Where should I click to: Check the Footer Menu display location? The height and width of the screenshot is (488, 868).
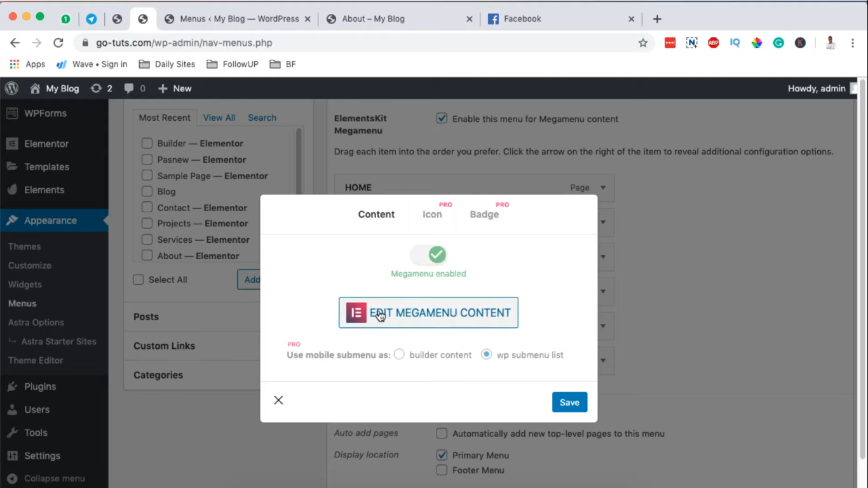click(x=442, y=470)
